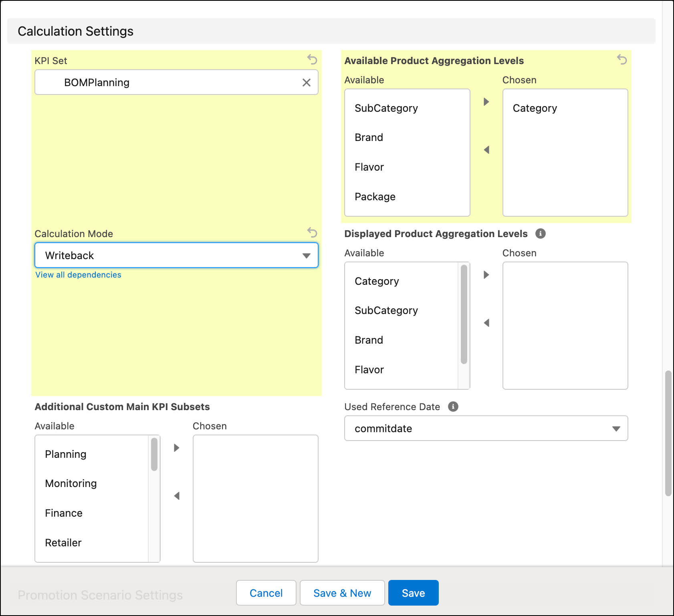
Task: Click the blue Save button
Action: click(x=413, y=593)
